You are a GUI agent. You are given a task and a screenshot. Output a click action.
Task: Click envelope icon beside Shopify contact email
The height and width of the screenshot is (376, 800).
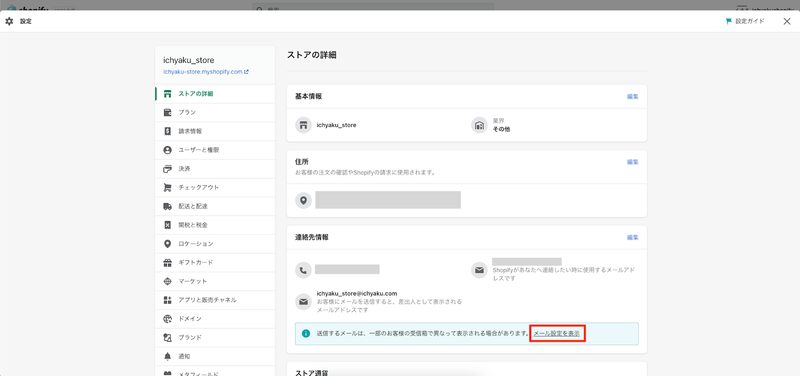click(x=479, y=270)
